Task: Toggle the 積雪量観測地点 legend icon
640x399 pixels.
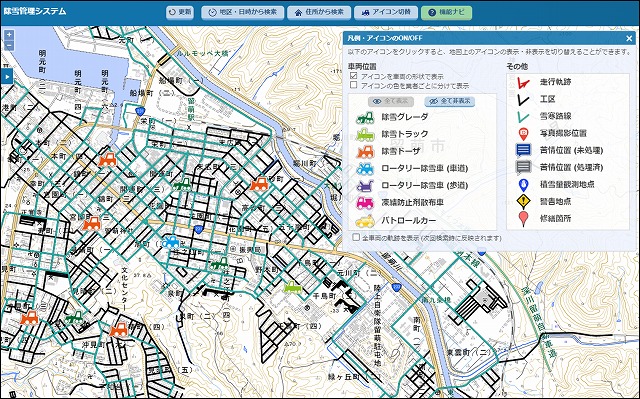Action: click(x=523, y=185)
